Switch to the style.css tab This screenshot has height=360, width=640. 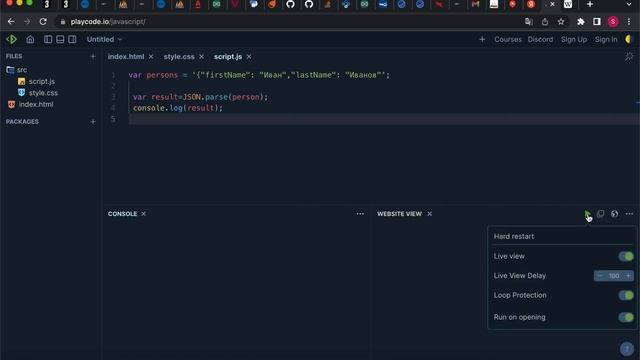coord(179,57)
